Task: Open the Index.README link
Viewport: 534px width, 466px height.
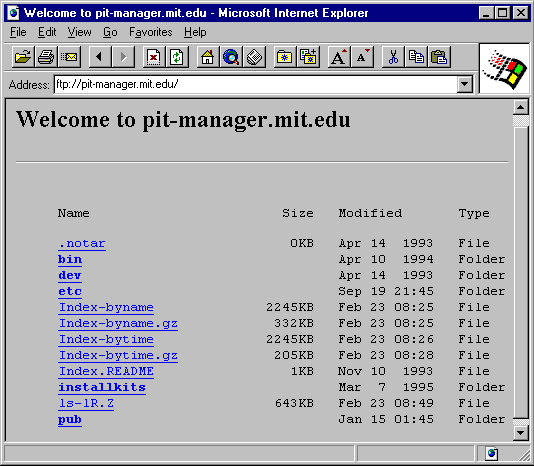Action: click(x=106, y=372)
